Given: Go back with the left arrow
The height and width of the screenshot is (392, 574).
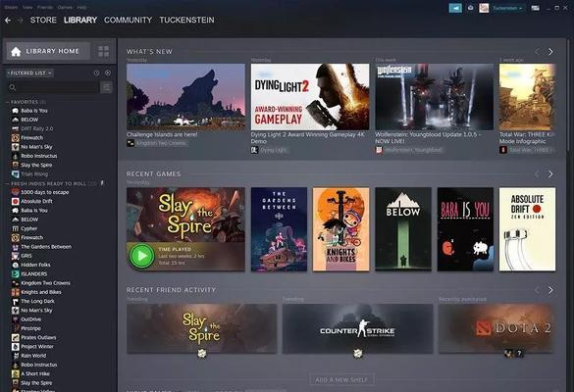Looking at the screenshot, I should pyautogui.click(x=8, y=21).
